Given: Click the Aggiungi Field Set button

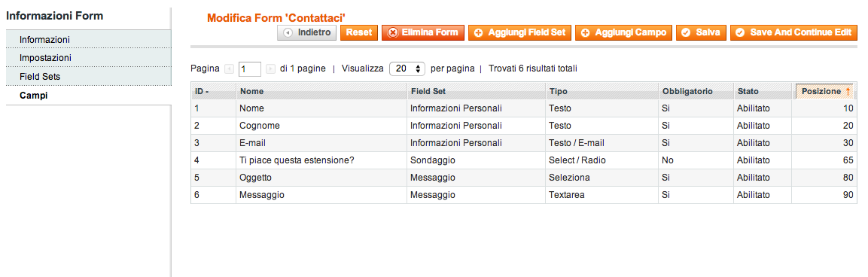Looking at the screenshot, I should pos(519,32).
